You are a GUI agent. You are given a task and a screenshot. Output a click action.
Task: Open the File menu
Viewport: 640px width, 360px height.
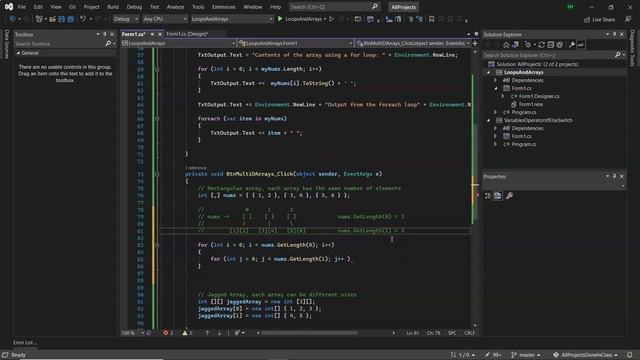click(x=22, y=7)
